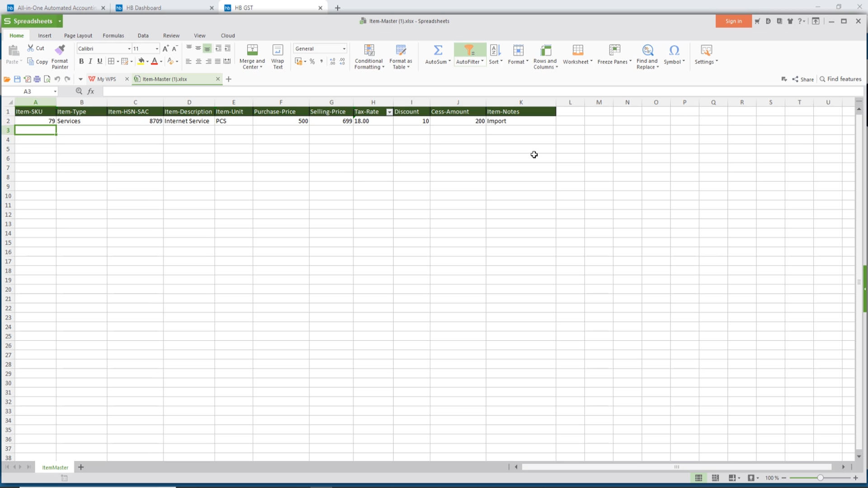Click the Find and Replace icon
868x488 pixels.
click(647, 51)
